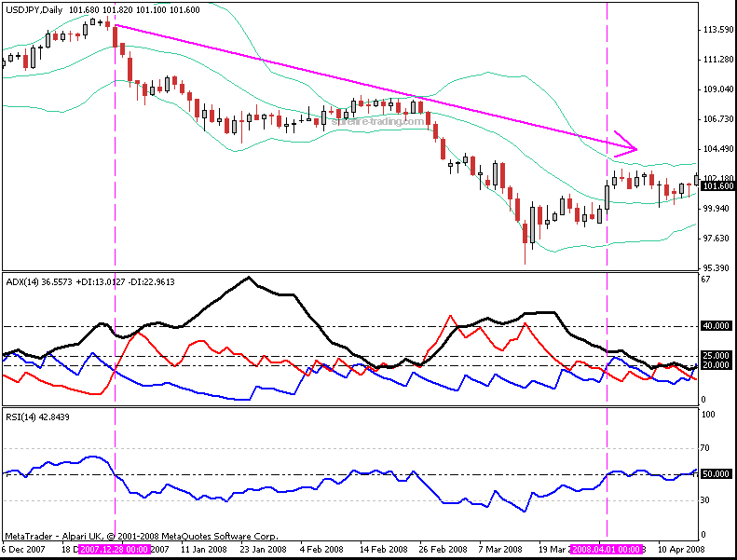Click the ADX scale value 67
The width and height of the screenshot is (737, 560).
(x=705, y=280)
